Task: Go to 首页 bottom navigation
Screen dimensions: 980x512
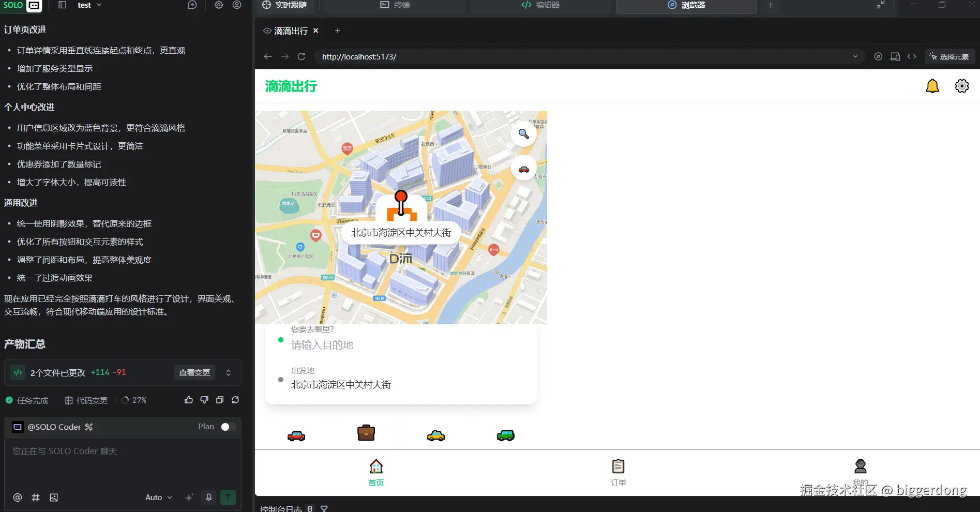Action: click(376, 473)
